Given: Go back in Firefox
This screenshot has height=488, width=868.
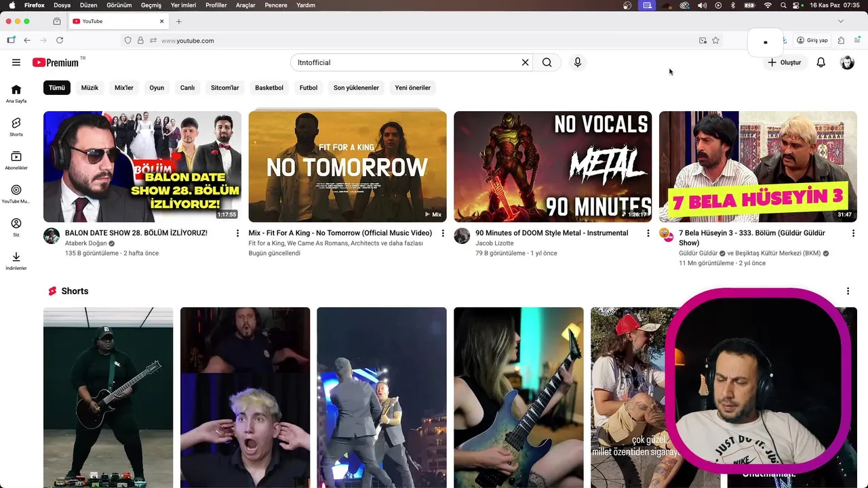Looking at the screenshot, I should (x=27, y=41).
